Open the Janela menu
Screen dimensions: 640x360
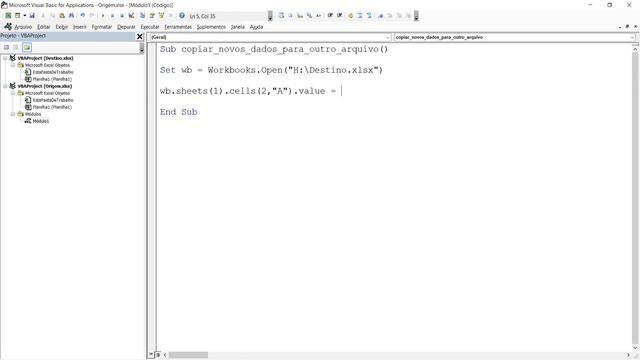point(238,27)
